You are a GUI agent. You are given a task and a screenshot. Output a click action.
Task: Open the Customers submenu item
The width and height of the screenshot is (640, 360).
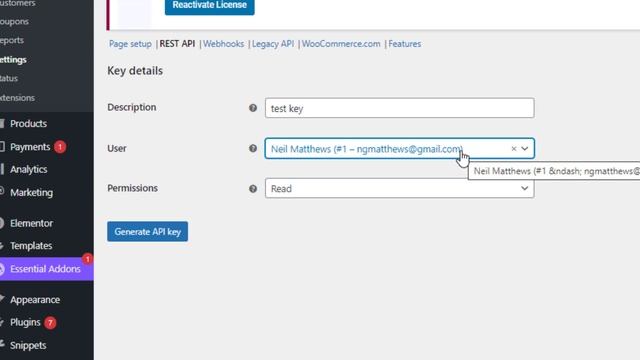pos(17,3)
